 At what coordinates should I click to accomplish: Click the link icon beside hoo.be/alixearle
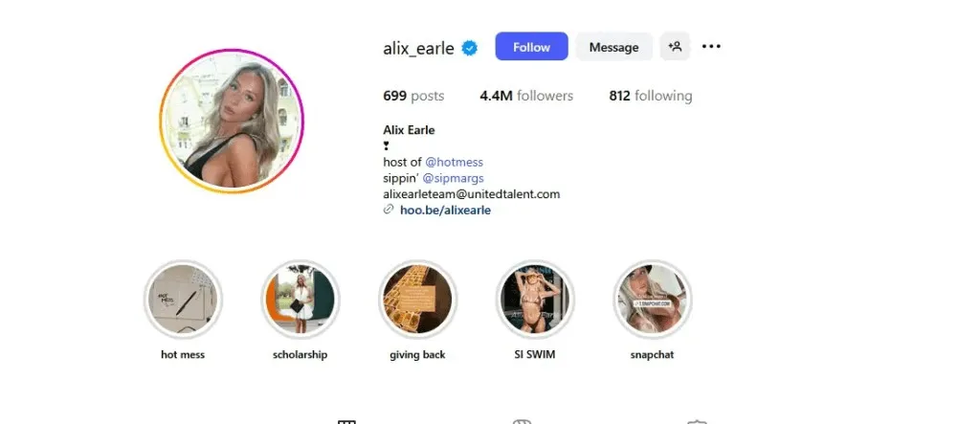[x=389, y=210]
